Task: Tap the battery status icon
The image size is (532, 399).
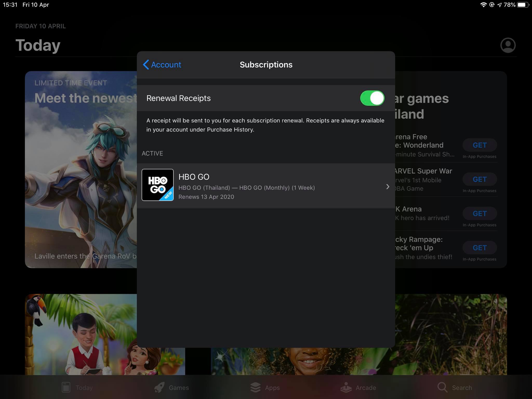Action: click(523, 5)
